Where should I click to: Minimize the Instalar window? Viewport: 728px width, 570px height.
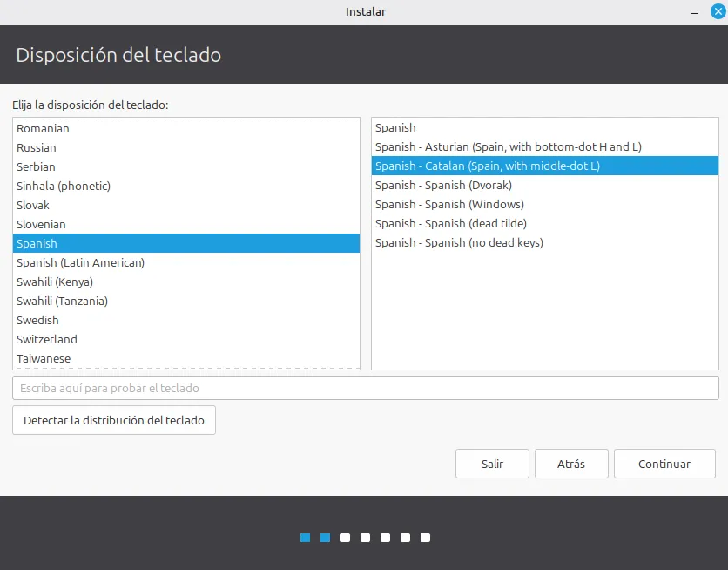694,12
